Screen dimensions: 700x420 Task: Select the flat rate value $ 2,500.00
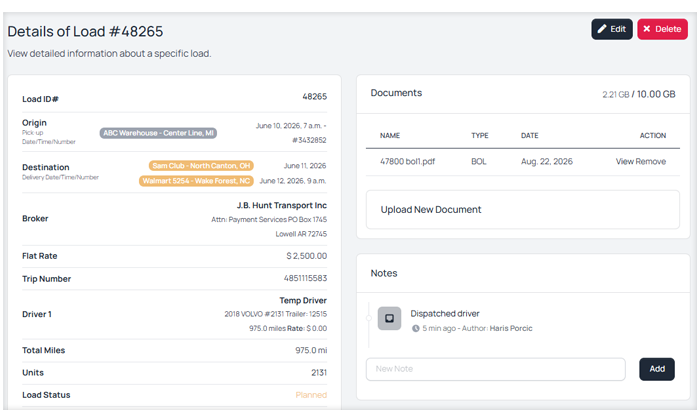[307, 256]
